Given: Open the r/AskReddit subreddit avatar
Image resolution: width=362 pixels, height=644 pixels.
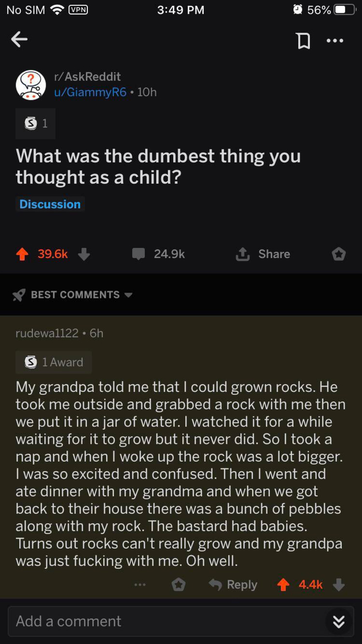Looking at the screenshot, I should pyautogui.click(x=31, y=85).
